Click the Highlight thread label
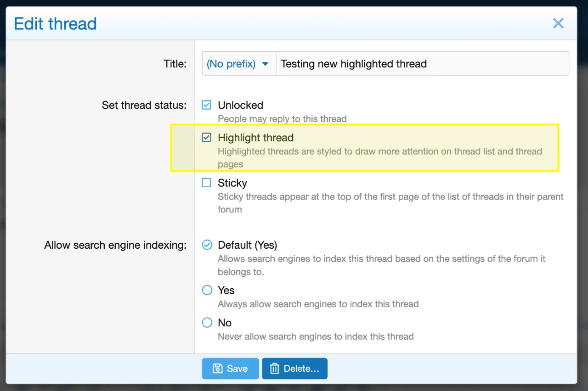Screen dimensions: 588x391 pos(255,138)
